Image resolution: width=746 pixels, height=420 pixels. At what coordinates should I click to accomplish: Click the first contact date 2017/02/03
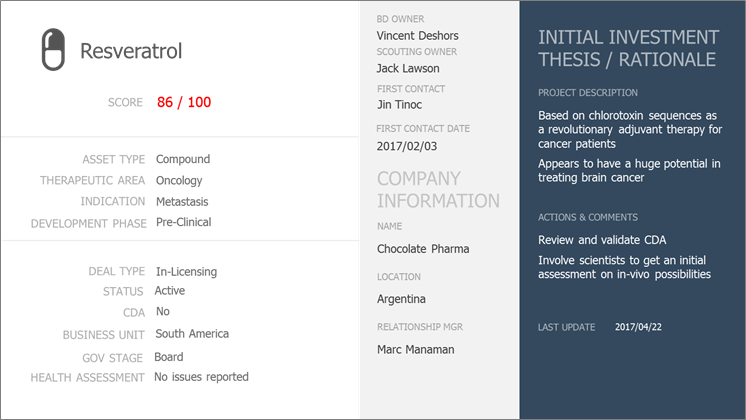[407, 146]
